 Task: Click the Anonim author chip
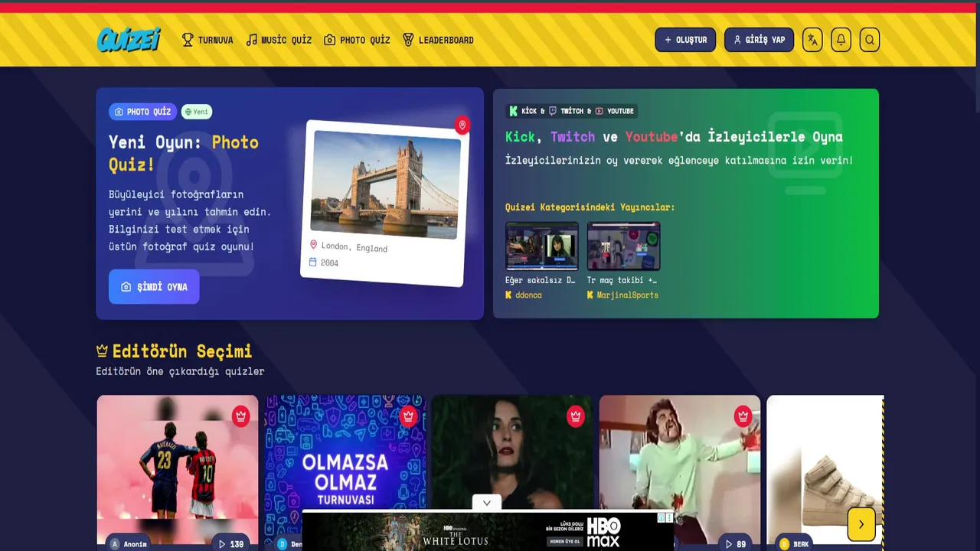[128, 544]
